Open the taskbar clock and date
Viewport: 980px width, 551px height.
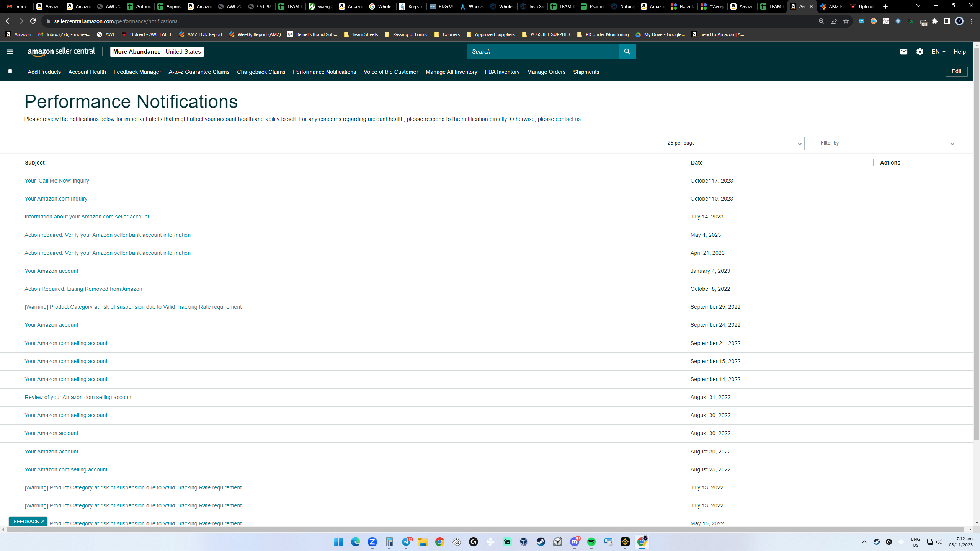[961, 542]
